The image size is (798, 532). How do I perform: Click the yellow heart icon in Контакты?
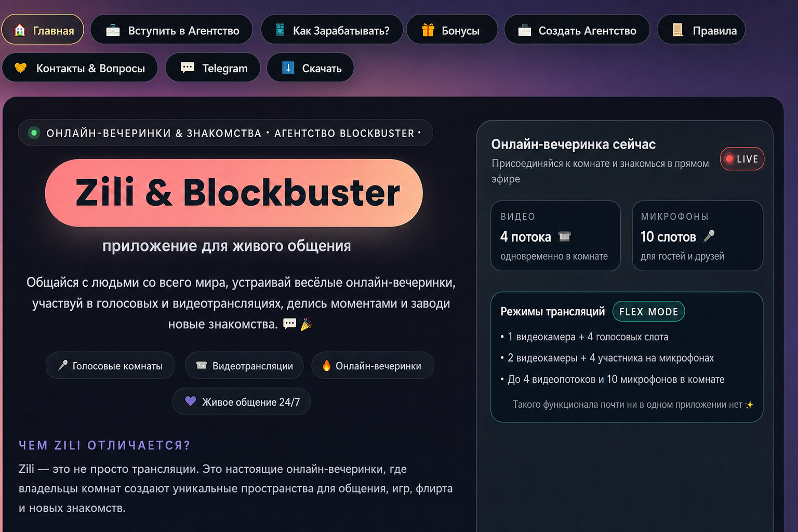click(21, 68)
